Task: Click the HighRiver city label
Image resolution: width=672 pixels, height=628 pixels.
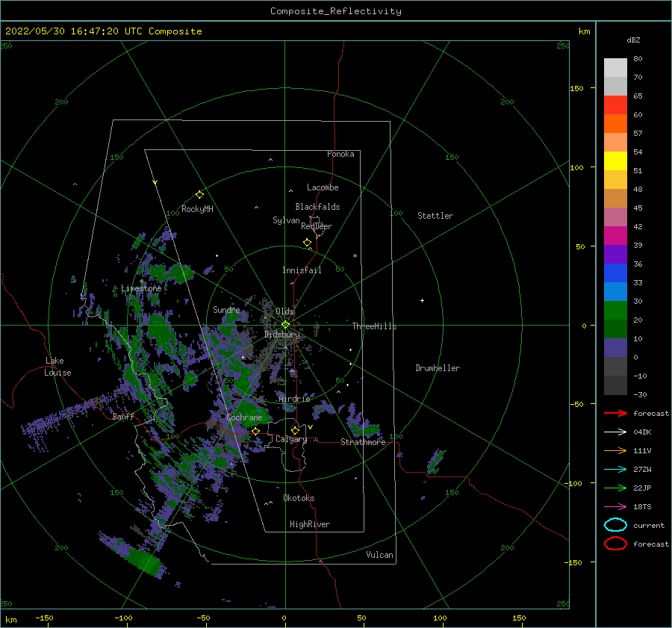Action: point(310,524)
